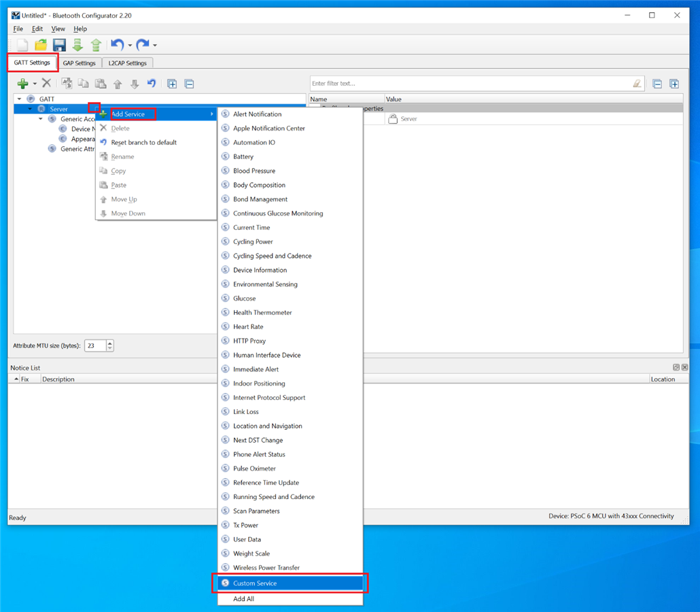Redo the action via the toolbar
700x612 pixels.
coord(143,45)
